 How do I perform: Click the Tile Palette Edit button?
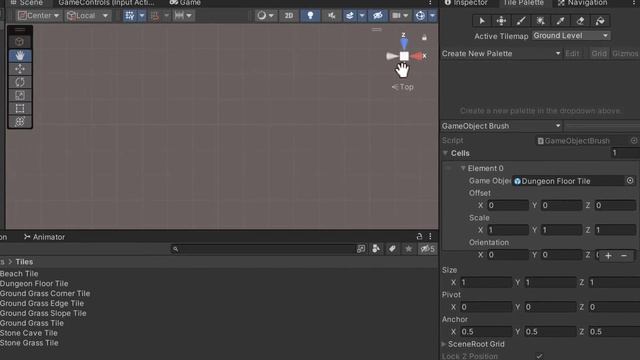pyautogui.click(x=572, y=53)
